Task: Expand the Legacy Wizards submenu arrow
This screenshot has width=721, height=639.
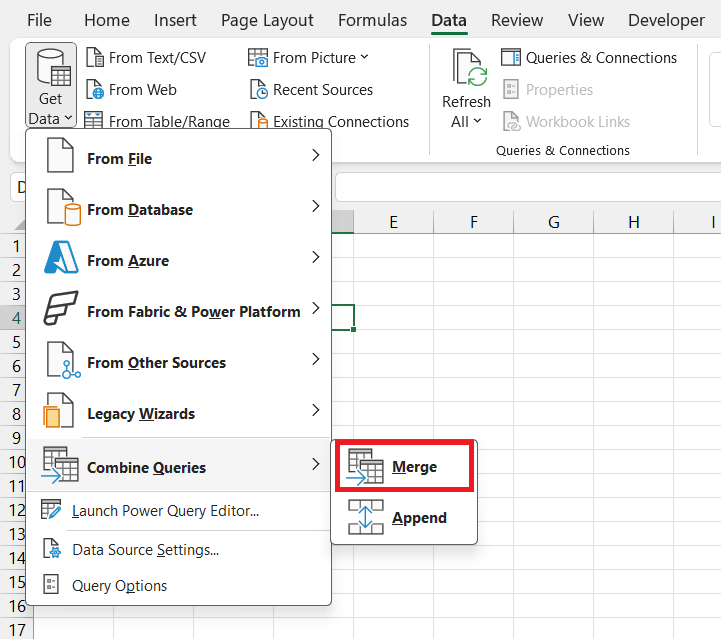Action: click(315, 410)
